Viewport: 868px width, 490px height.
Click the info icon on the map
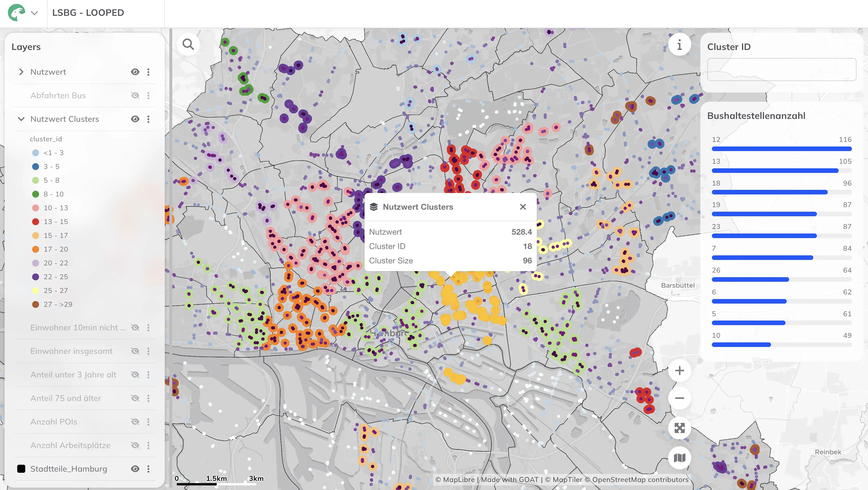coord(679,44)
